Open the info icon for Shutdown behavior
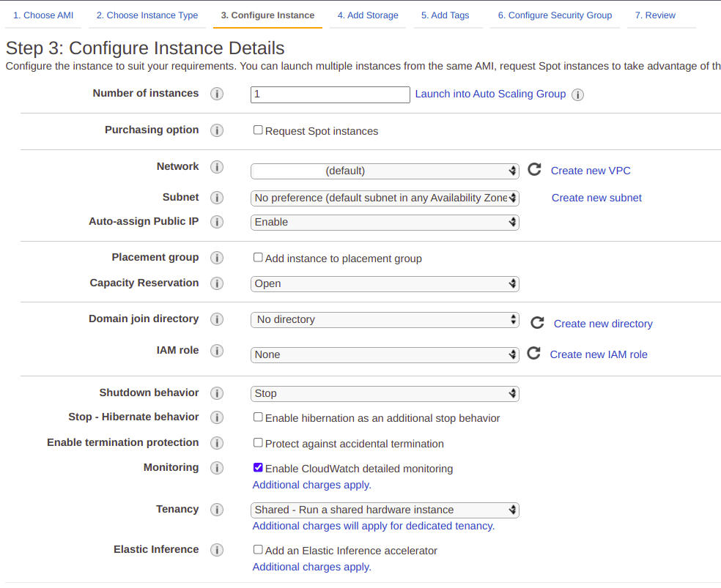721x588 pixels. coord(217,393)
